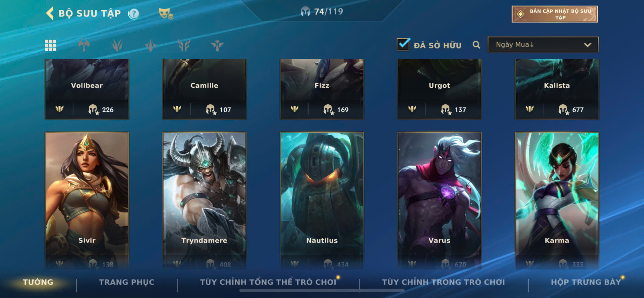Filter champions by the fifth role emblem
This screenshot has width=644, height=298.
217,45
